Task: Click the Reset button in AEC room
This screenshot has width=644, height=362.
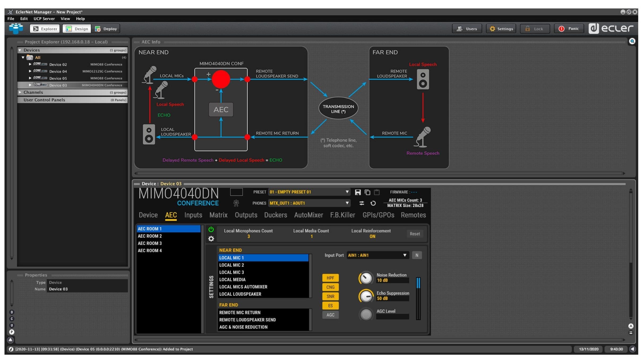Action: (x=415, y=234)
